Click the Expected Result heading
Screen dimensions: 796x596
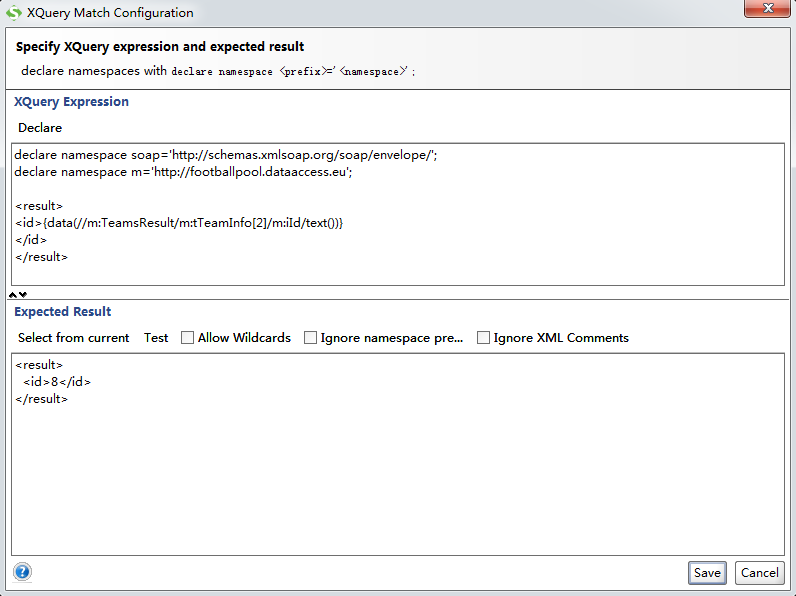pos(62,312)
